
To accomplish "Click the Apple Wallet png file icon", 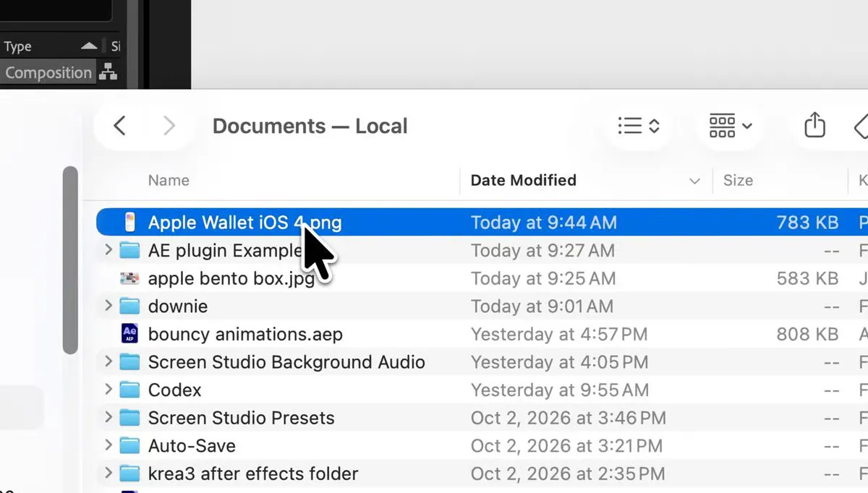I will click(129, 222).
